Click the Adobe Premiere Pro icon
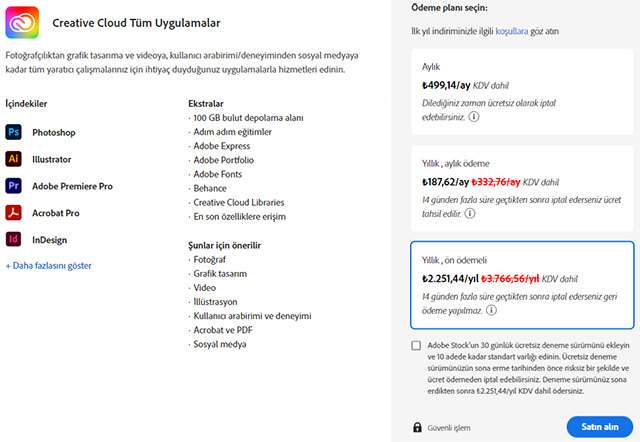 [x=14, y=186]
